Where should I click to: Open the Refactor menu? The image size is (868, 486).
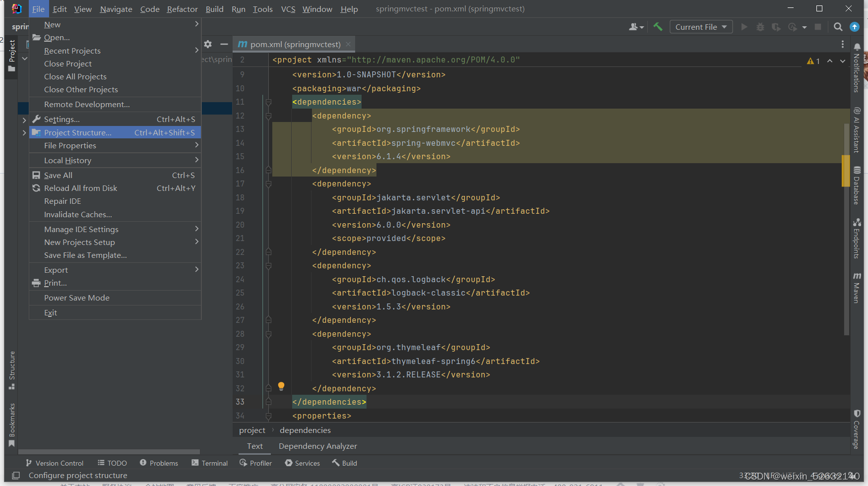point(182,9)
